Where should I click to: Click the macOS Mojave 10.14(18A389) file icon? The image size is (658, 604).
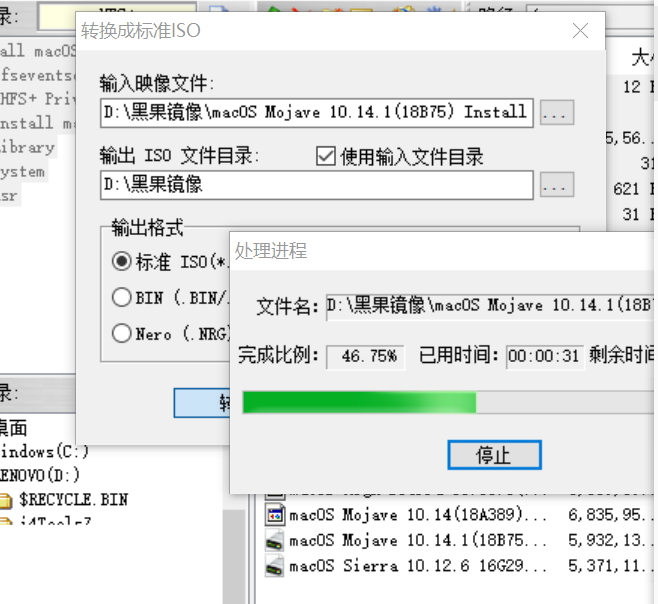[x=275, y=515]
